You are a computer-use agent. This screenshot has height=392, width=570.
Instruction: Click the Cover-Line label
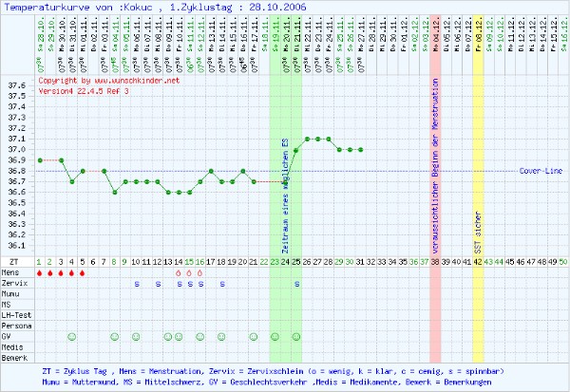(541, 171)
